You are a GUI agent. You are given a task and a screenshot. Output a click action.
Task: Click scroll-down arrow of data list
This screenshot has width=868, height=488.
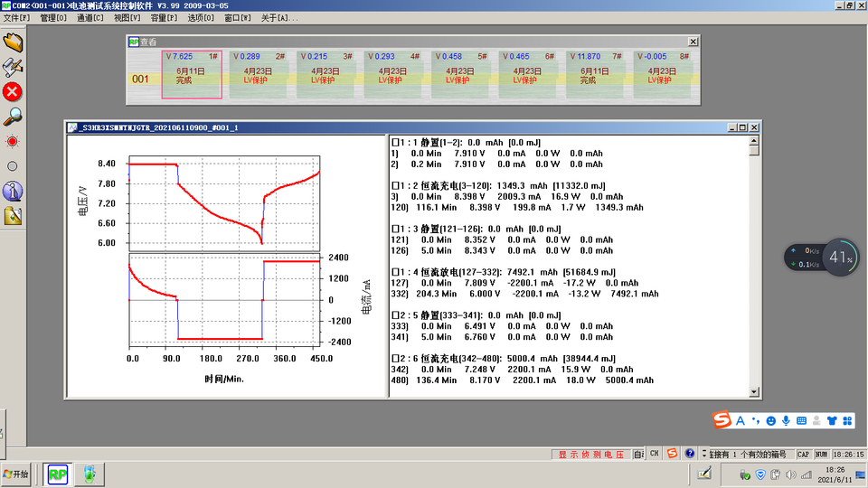pyautogui.click(x=754, y=392)
